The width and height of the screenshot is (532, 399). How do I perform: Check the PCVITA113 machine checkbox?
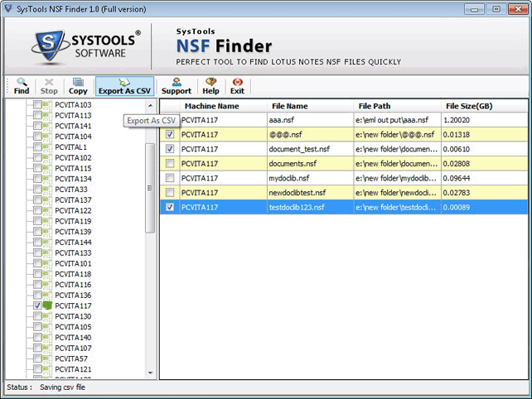tap(37, 115)
